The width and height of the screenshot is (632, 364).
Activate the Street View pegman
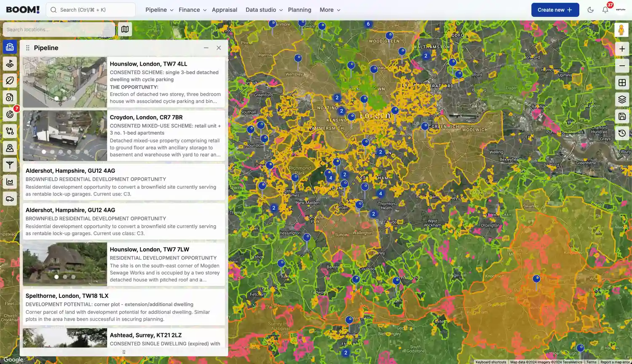tap(621, 30)
